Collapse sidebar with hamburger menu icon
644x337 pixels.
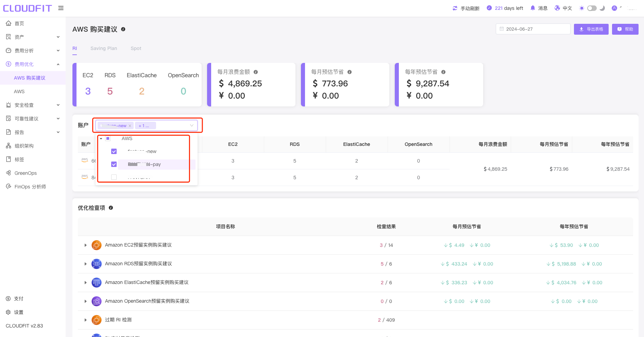point(61,8)
